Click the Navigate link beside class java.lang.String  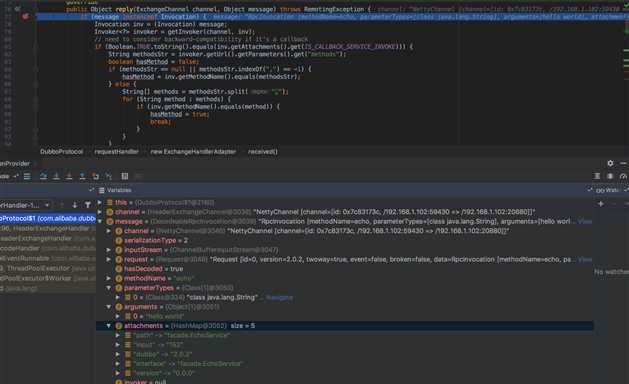tap(280, 297)
